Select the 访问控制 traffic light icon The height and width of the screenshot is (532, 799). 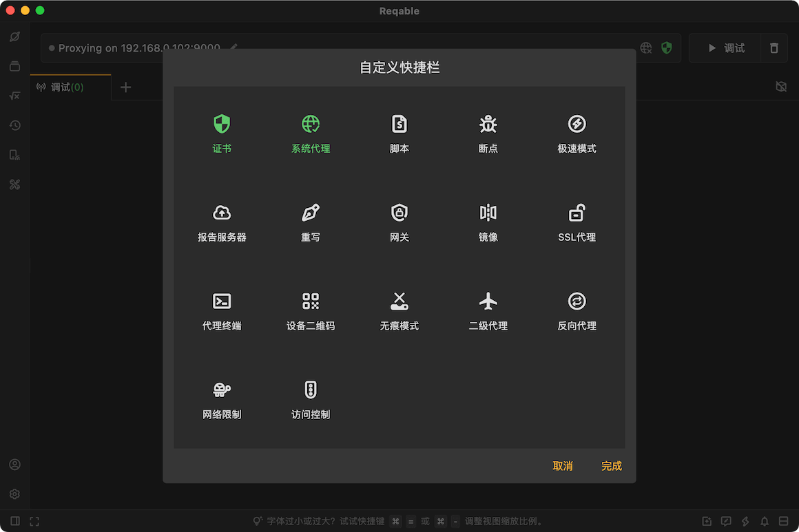[311, 390]
